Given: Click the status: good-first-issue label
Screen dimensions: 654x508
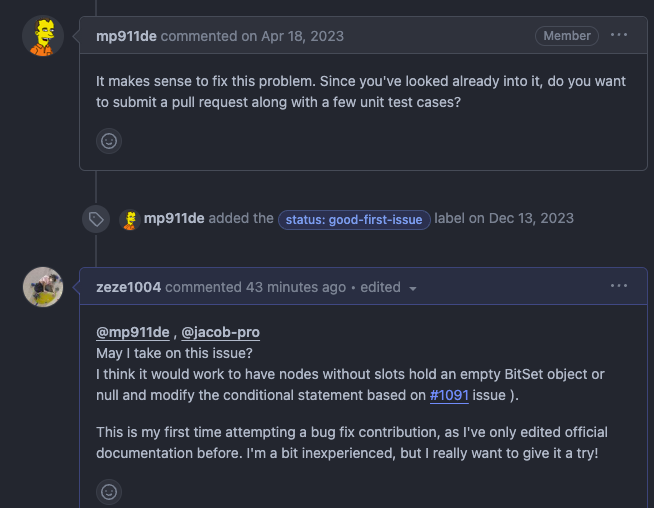Looking at the screenshot, I should coord(354,219).
